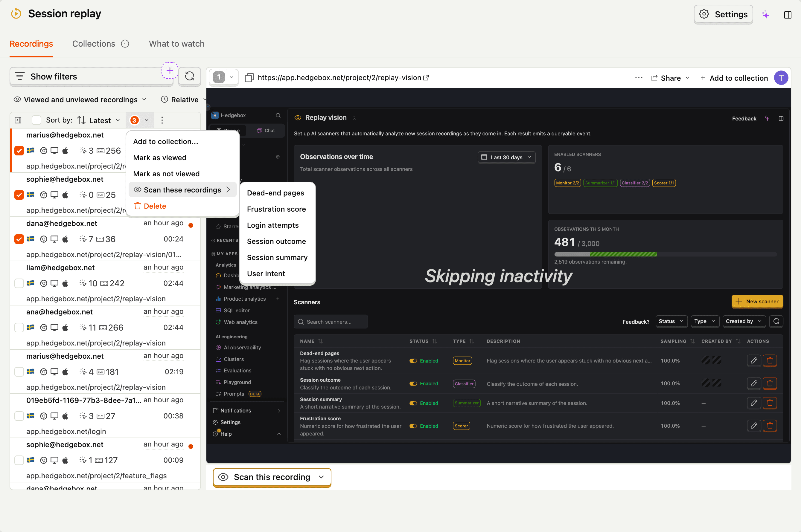This screenshot has height=532, width=801.
Task: Open the Relative time format selector
Action: 183,100
